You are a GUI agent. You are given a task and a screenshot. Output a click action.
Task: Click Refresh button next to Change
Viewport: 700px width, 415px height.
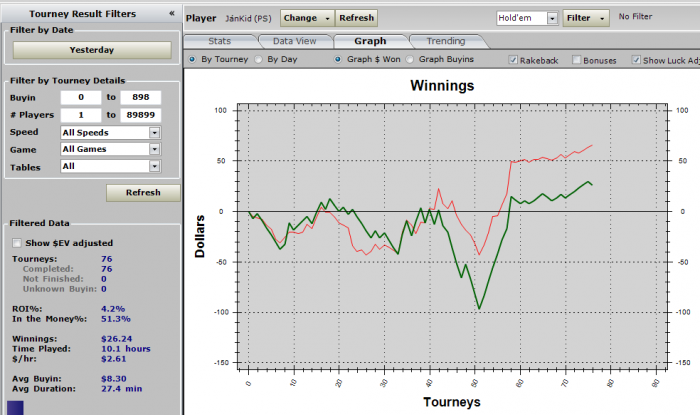(x=356, y=18)
